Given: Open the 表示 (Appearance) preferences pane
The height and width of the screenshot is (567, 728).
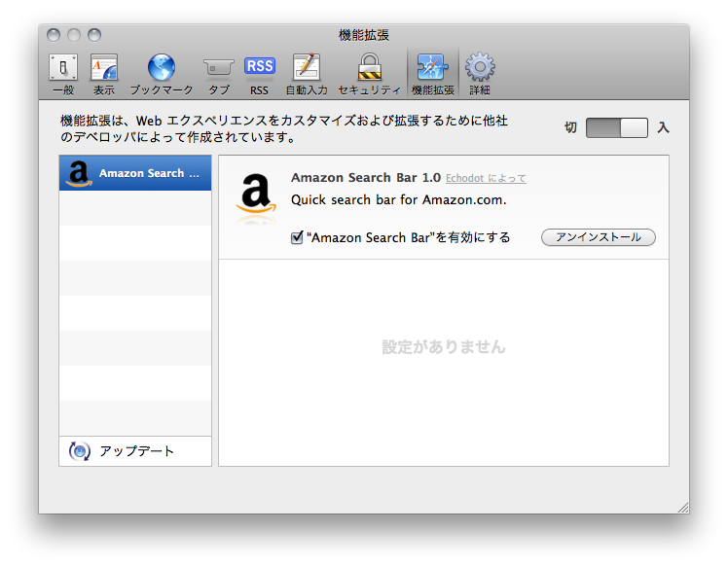Looking at the screenshot, I should coord(104,74).
